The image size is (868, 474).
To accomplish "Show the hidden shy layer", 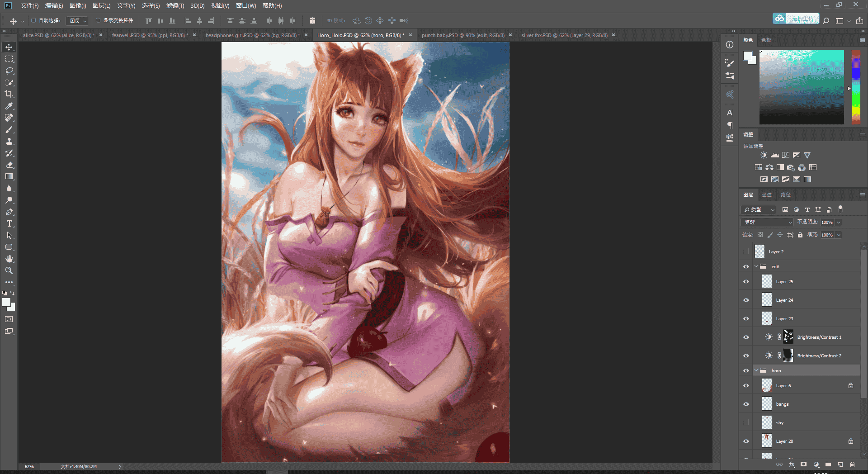I will pos(746,422).
